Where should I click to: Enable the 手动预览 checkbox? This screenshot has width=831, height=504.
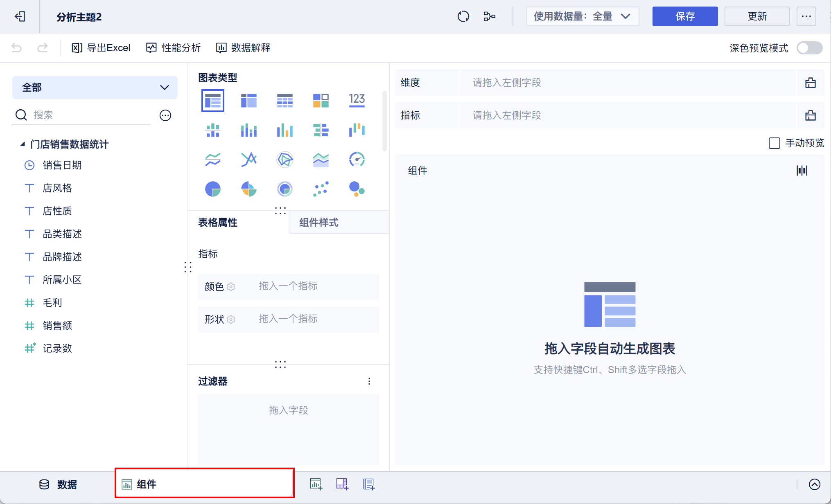coord(774,143)
